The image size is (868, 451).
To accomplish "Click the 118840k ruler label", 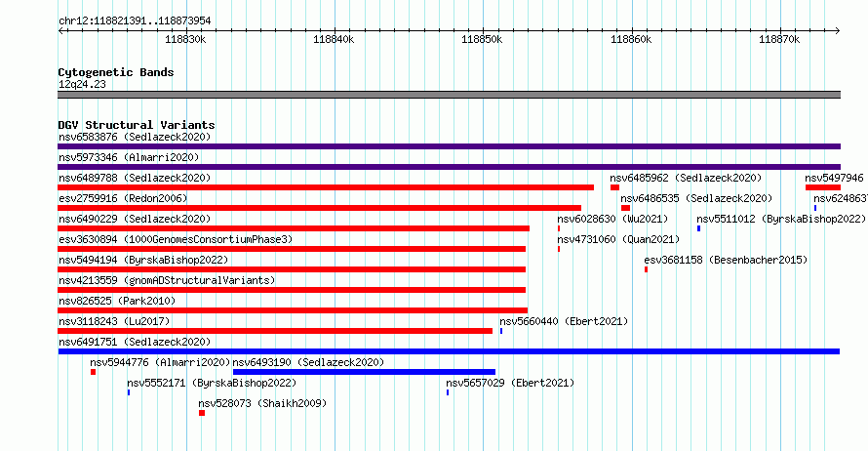I will pos(334,39).
